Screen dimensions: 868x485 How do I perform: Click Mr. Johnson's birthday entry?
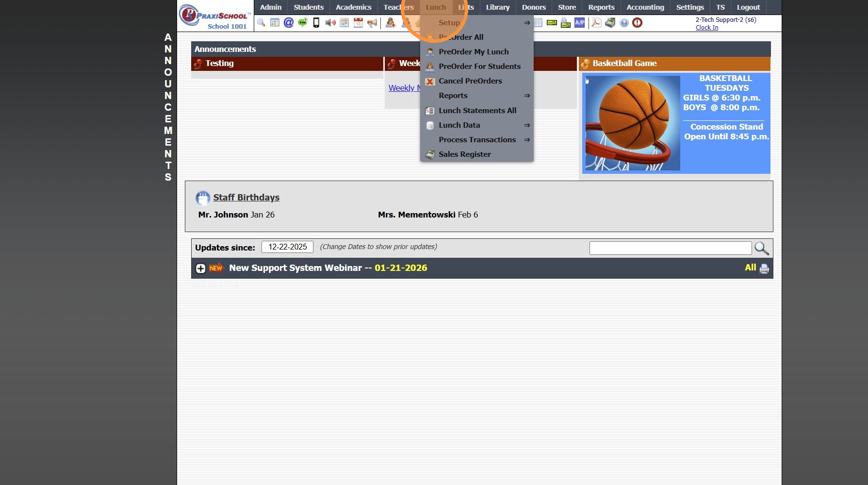tap(236, 215)
